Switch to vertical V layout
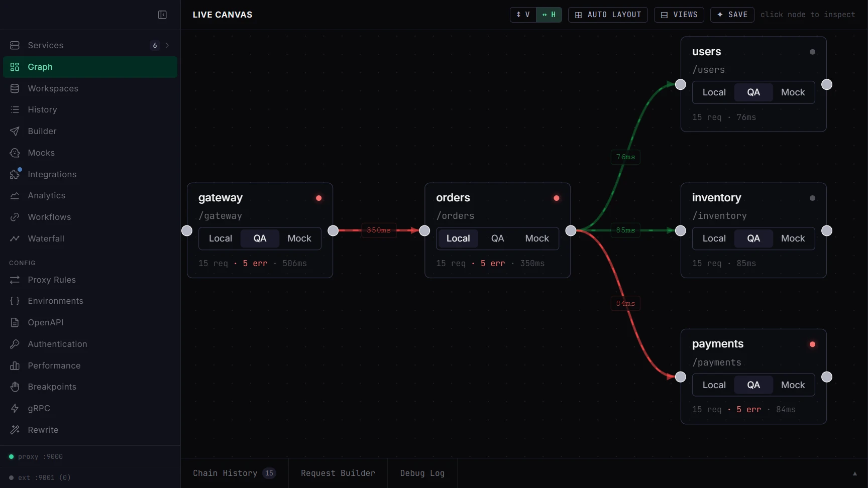 [523, 15]
